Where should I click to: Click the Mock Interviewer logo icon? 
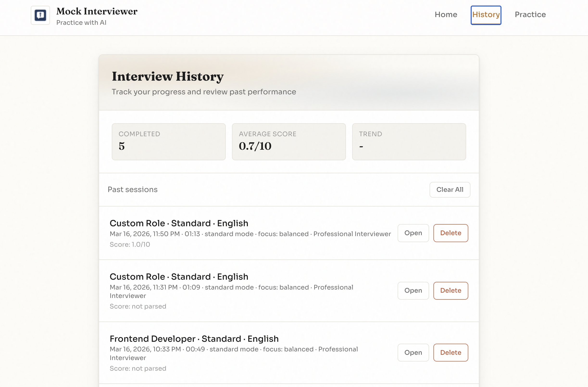[40, 15]
